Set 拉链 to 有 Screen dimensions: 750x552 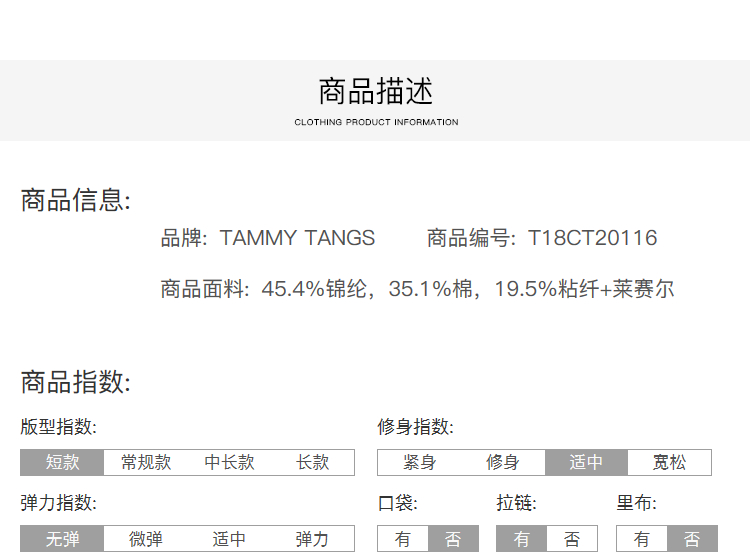click(x=522, y=539)
